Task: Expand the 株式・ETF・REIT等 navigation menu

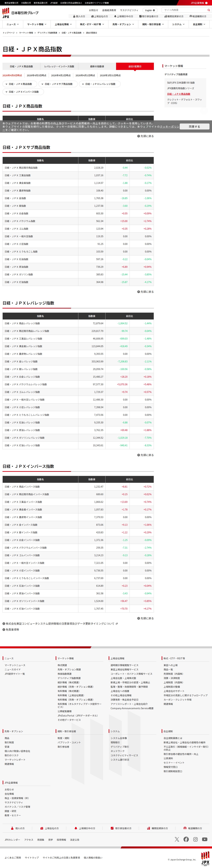Action: tap(92, 24)
